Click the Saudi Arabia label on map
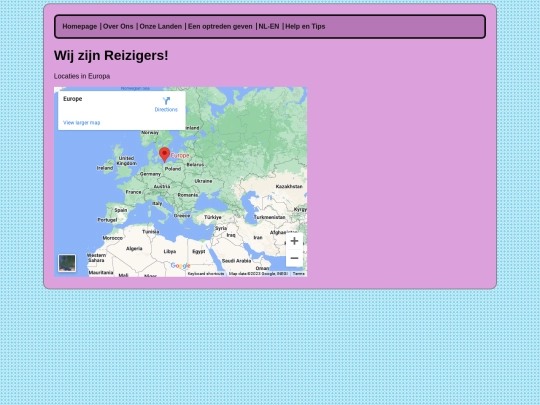Viewport: 540px width, 405px height. point(236,261)
